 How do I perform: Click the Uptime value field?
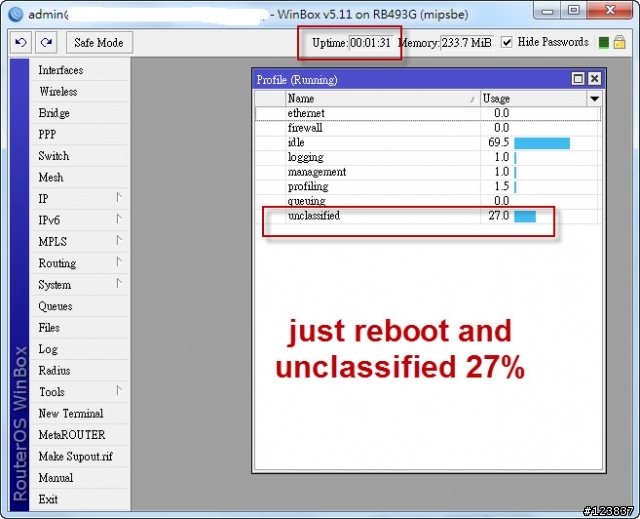pos(371,42)
